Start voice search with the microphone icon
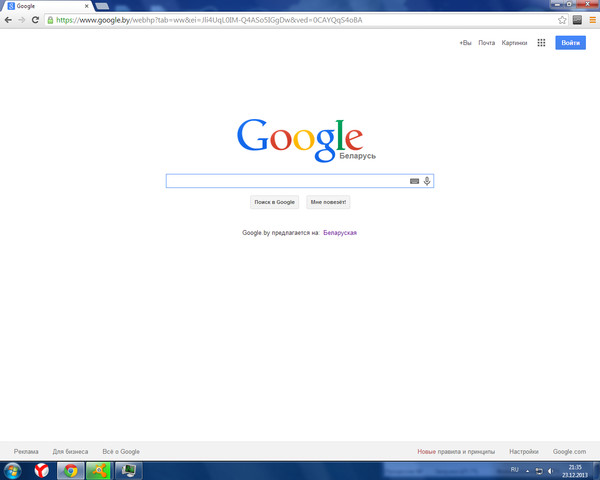 point(427,181)
